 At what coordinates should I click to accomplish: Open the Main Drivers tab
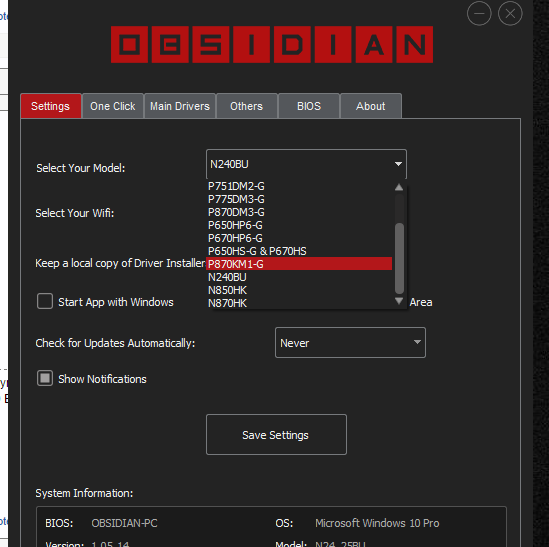click(180, 106)
